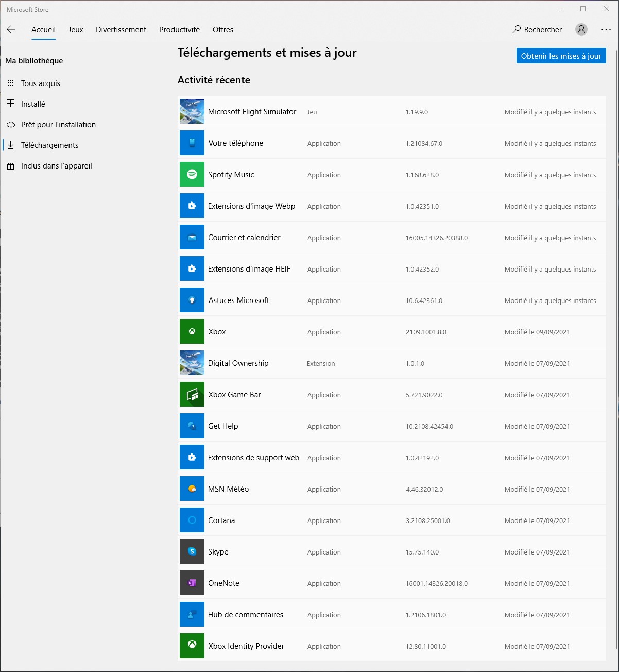The height and width of the screenshot is (672, 619).
Task: Click the back arrow icon
Action: click(11, 29)
